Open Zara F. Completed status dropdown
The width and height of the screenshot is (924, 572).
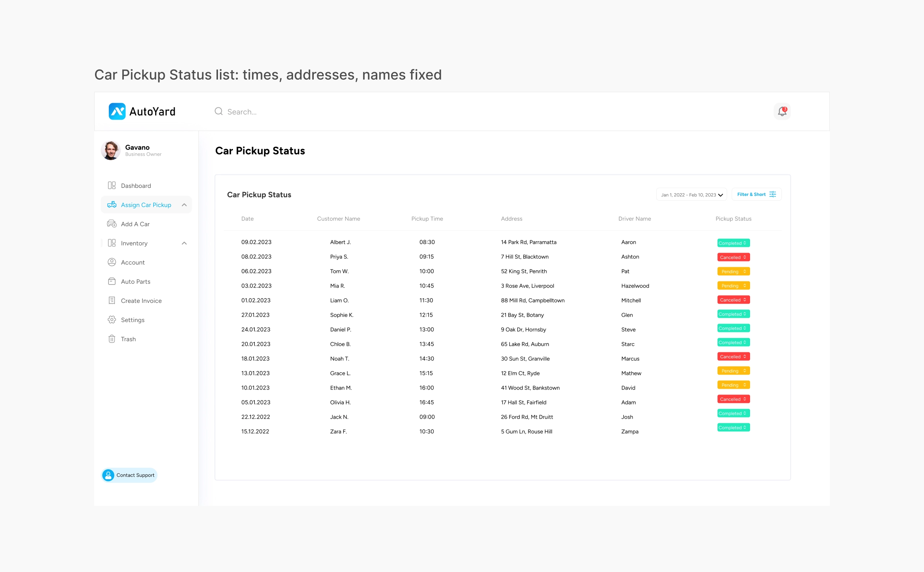pyautogui.click(x=733, y=427)
